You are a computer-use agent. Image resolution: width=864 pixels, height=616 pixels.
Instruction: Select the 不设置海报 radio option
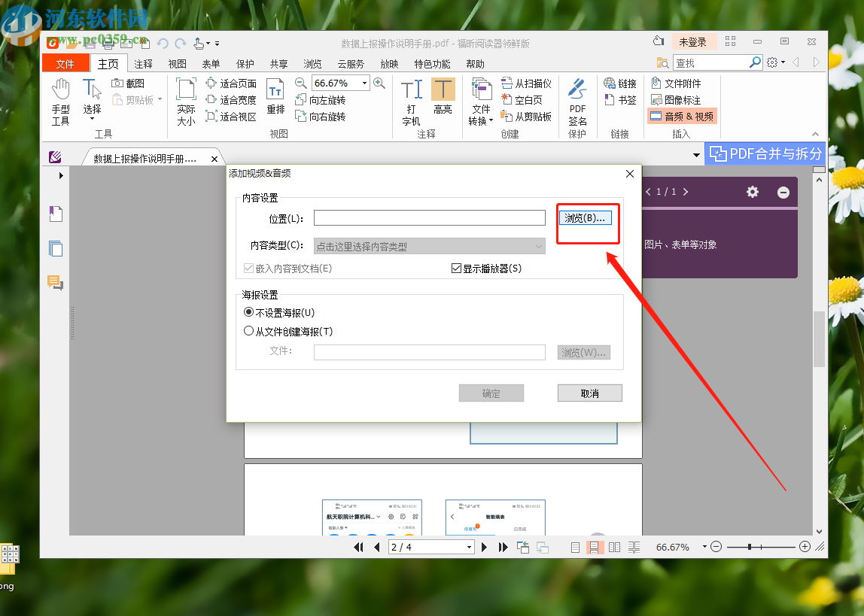tap(248, 312)
